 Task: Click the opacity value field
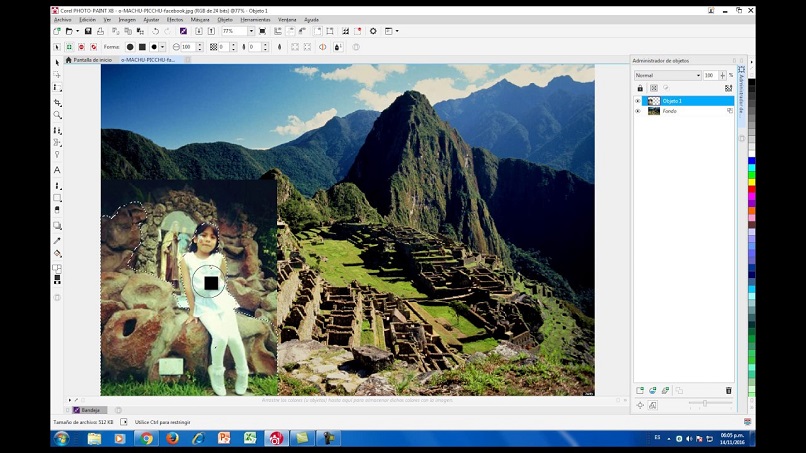coord(710,76)
